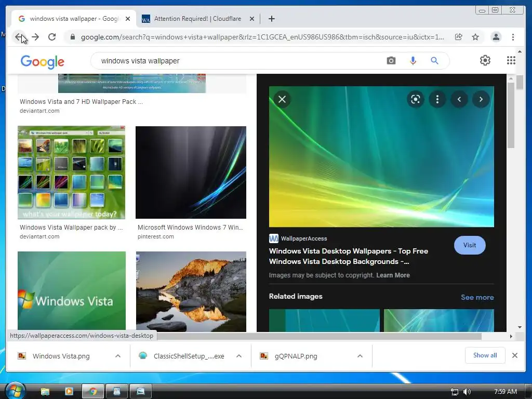
Task: Click the padlock site info icon
Action: [72, 37]
